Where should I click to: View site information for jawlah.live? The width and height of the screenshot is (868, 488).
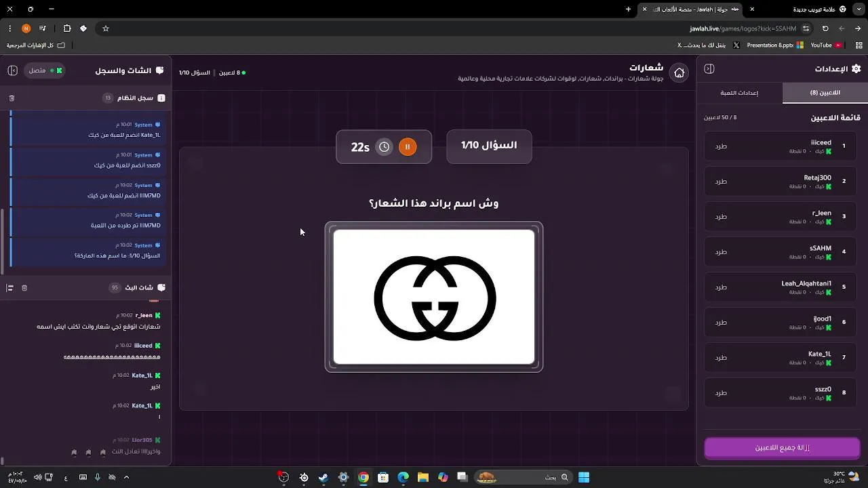(x=806, y=28)
